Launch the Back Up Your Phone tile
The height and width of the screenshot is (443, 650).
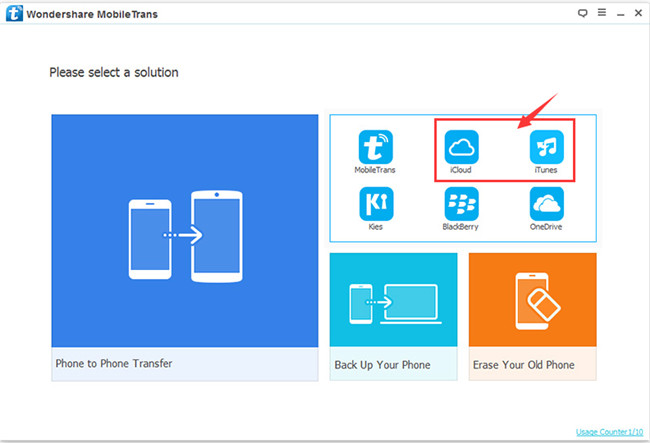pos(393,317)
